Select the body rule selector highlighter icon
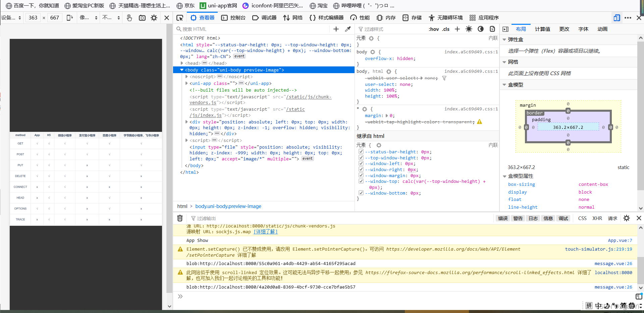 373,52
